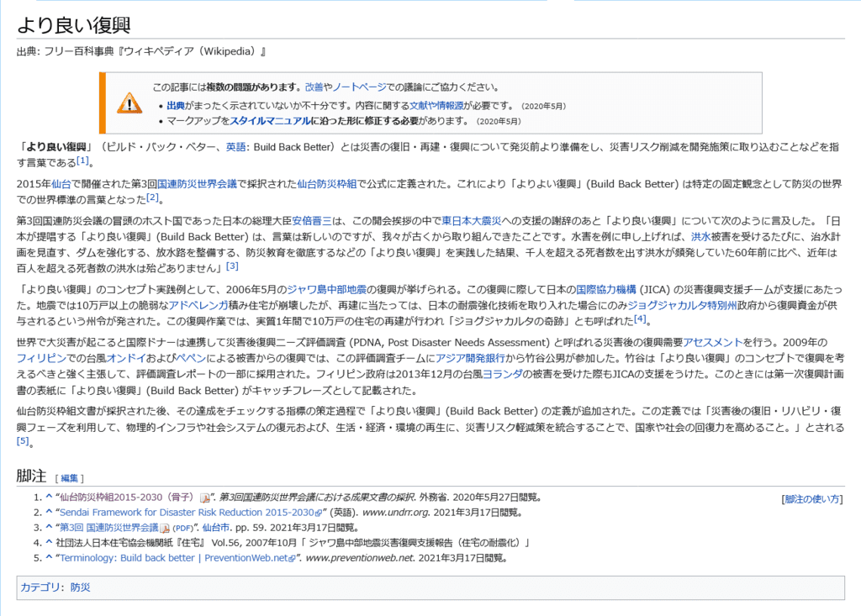Image resolution: width=861 pixels, height=616 pixels.
Task: Click PDF icon next to 第3回 国連防災世界会議 reference
Action: (164, 528)
